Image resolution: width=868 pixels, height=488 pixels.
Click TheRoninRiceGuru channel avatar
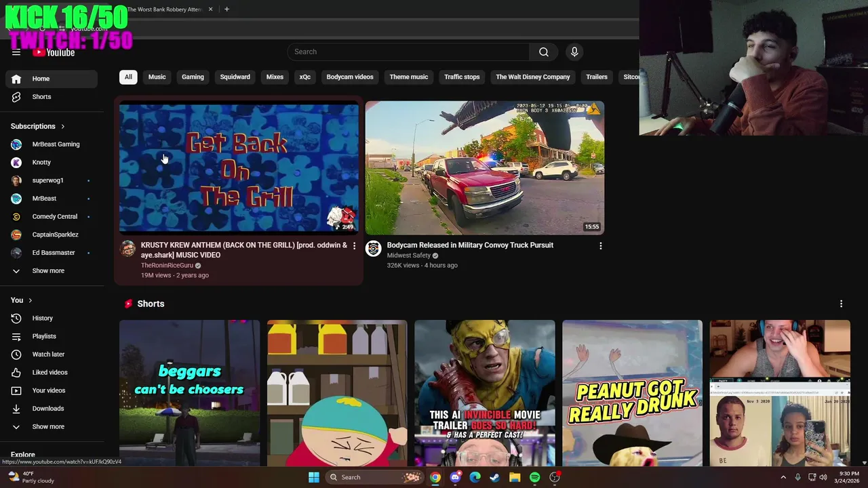click(128, 249)
